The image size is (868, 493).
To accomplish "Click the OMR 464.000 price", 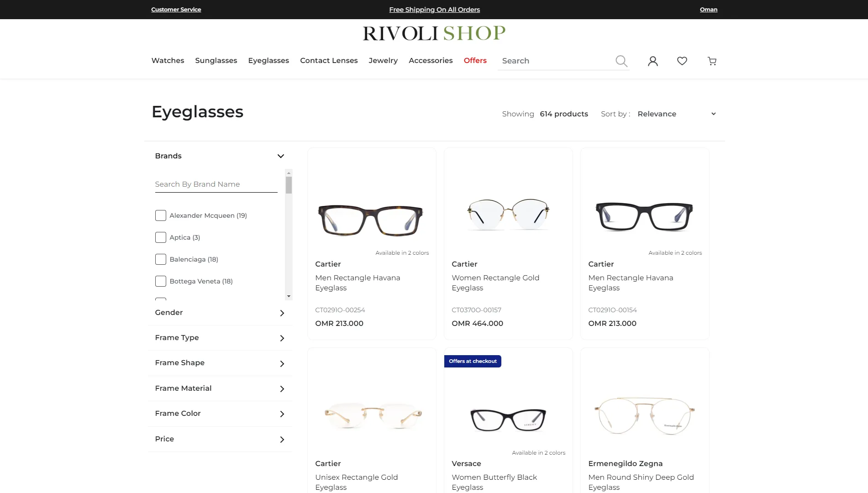I will pos(477,323).
